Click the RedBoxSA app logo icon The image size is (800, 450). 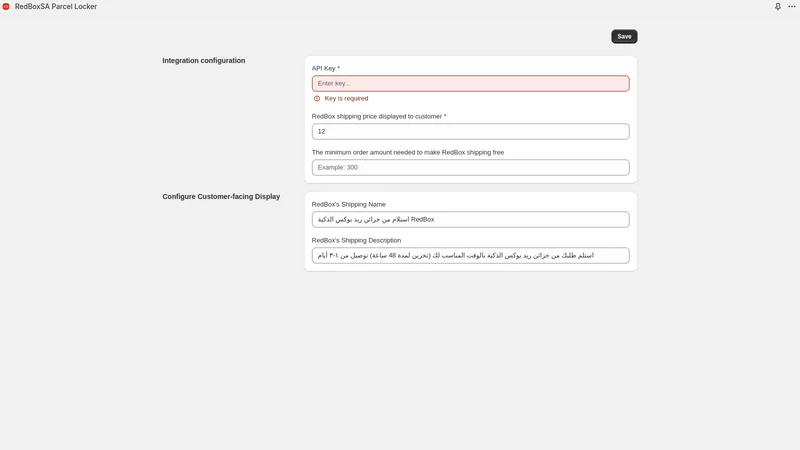coord(6,7)
